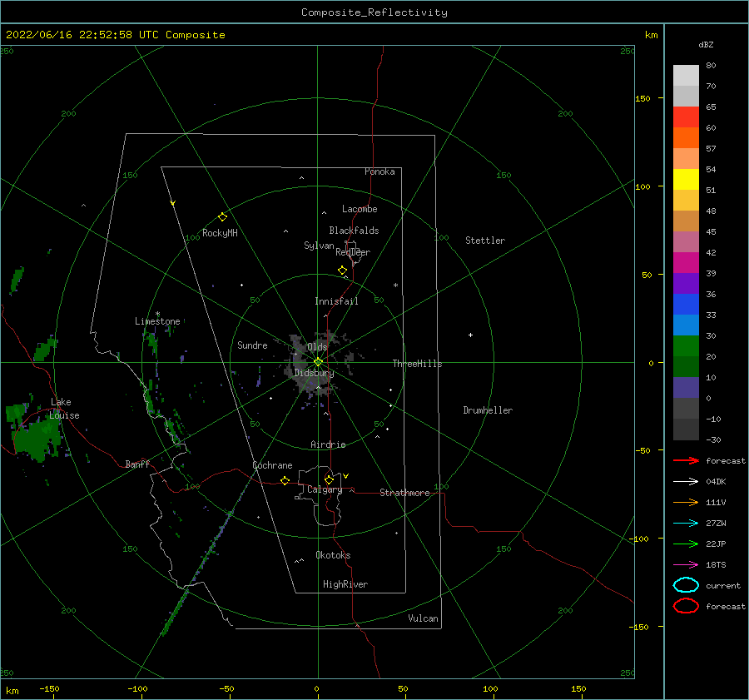Click yellow swatch between 54 and 51

(686, 180)
